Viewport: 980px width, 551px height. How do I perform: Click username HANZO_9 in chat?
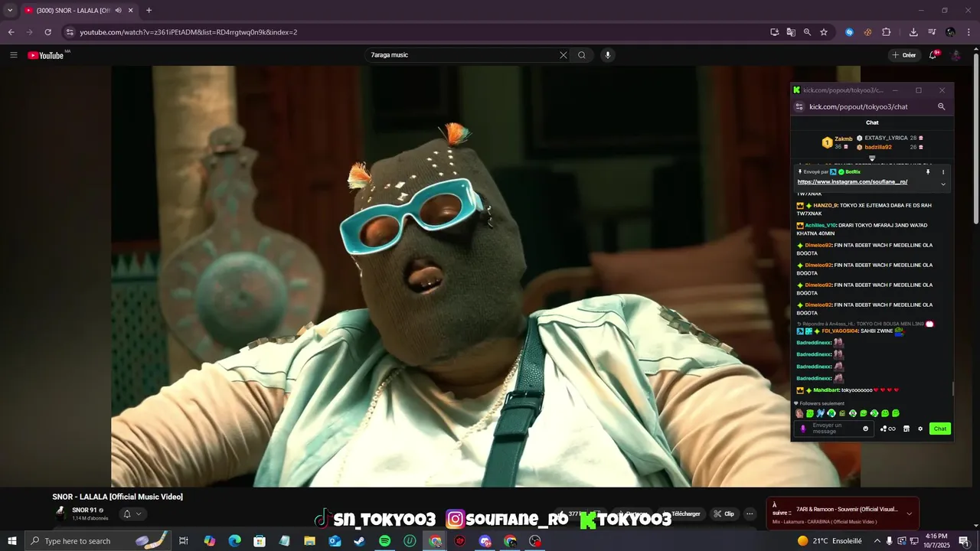click(825, 205)
